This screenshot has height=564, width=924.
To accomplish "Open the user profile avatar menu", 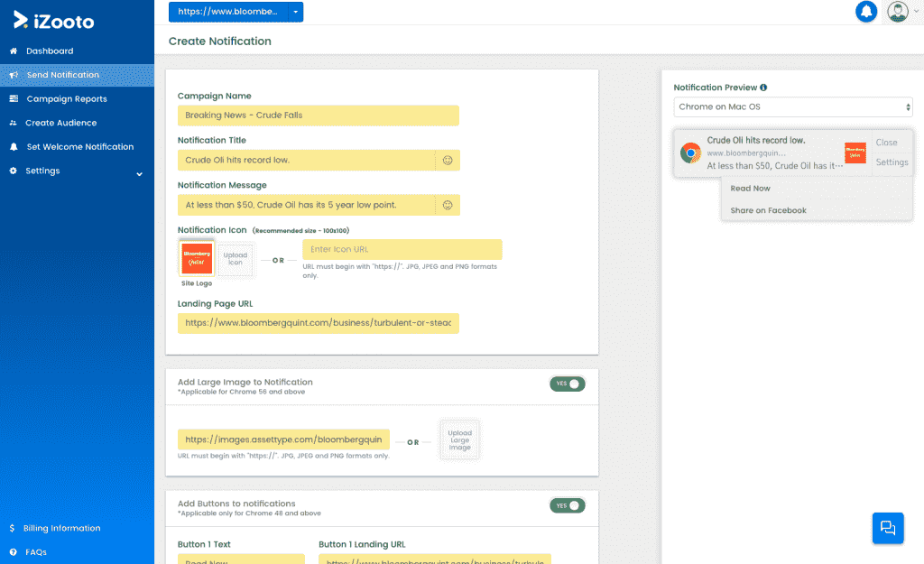I will [x=897, y=12].
